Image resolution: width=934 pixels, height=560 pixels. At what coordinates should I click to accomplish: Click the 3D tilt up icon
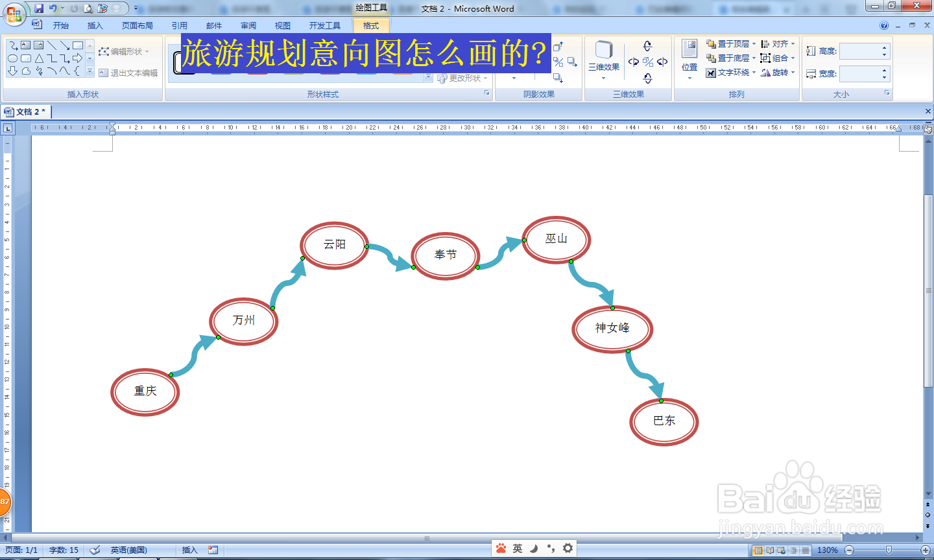click(647, 45)
